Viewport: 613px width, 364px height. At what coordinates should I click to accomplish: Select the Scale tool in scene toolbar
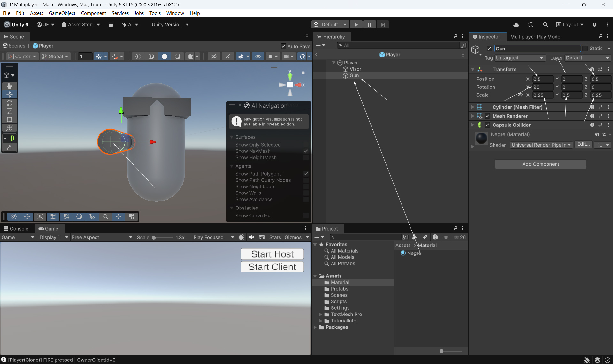10,111
